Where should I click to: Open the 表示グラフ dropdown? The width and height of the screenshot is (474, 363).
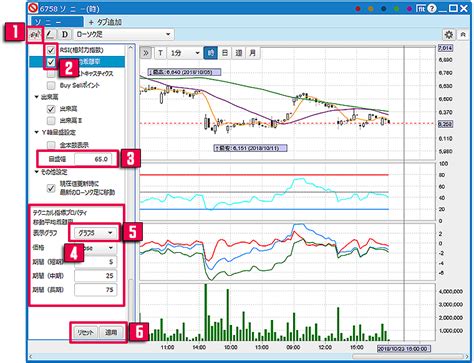tap(95, 233)
